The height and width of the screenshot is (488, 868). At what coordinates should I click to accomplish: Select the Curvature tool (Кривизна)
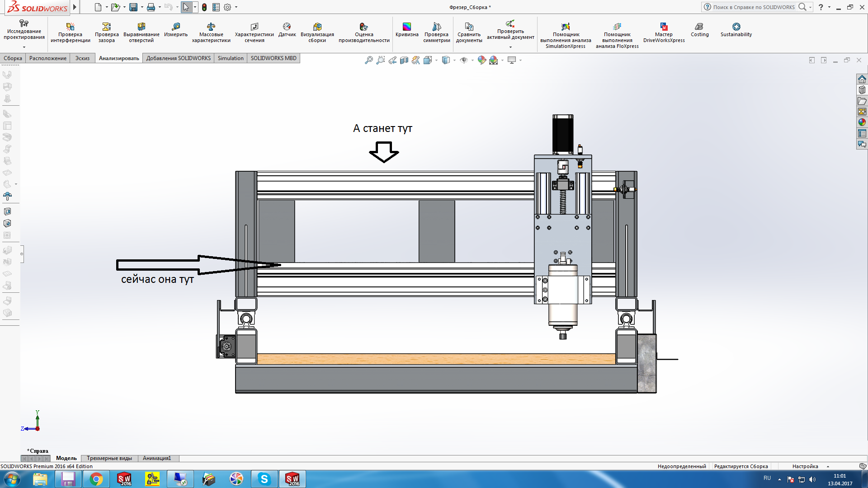406,30
